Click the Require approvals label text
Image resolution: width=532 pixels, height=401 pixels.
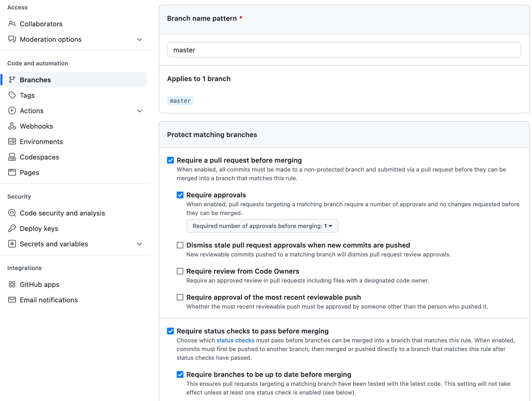[x=216, y=195]
